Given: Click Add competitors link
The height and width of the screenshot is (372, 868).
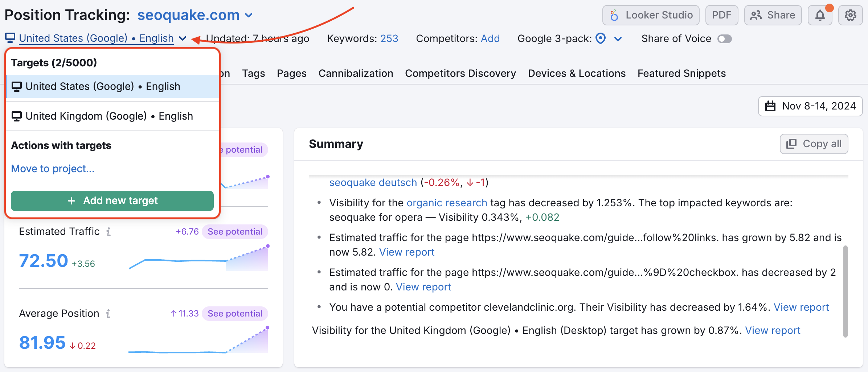Looking at the screenshot, I should point(490,38).
